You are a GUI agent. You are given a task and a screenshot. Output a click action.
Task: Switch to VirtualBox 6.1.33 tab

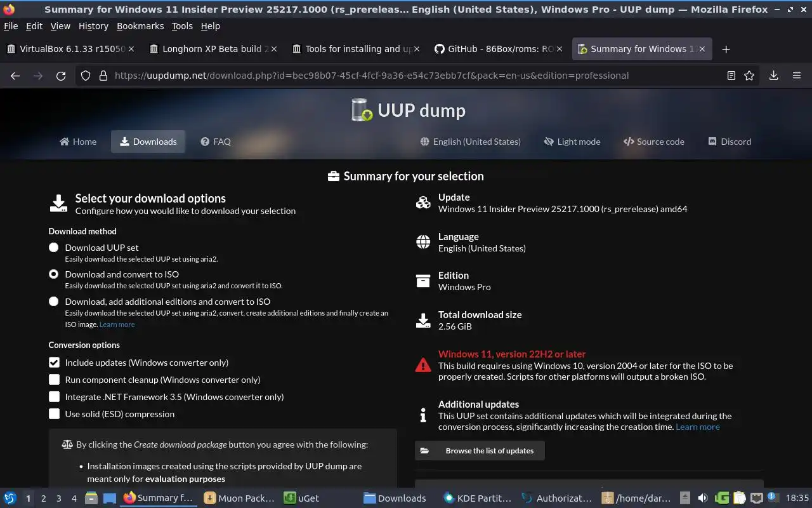[x=70, y=49]
